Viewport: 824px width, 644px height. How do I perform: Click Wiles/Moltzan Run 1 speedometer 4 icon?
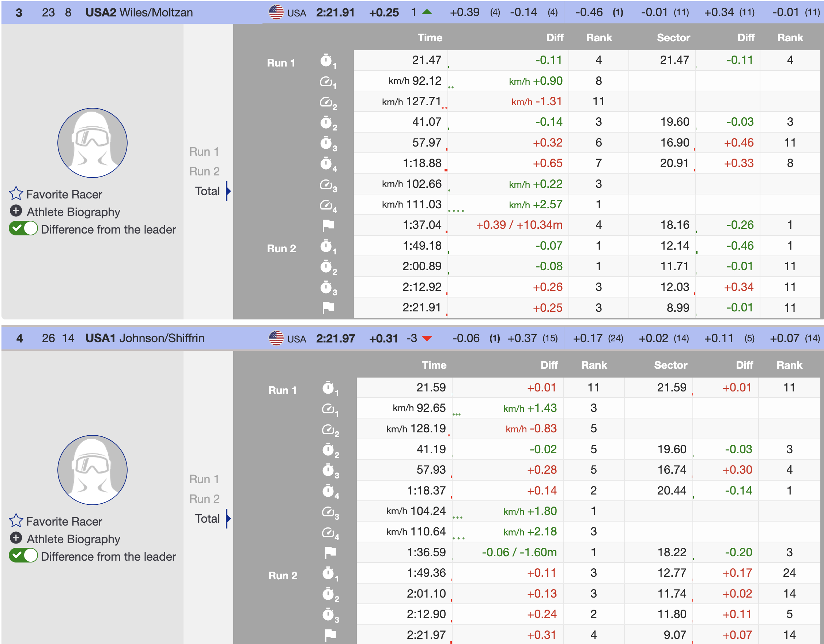[326, 204]
